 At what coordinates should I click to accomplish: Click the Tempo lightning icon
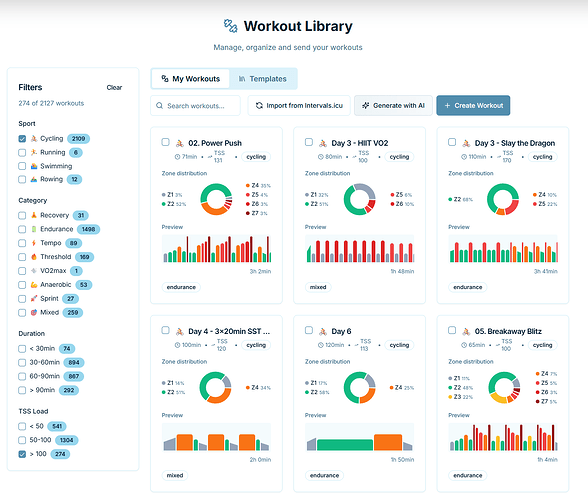[x=34, y=243]
